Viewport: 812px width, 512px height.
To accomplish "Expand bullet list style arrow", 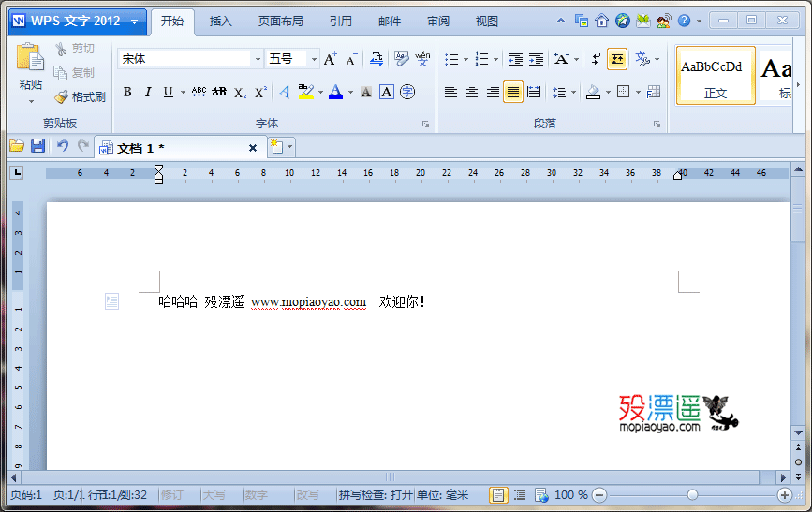I will pos(465,59).
